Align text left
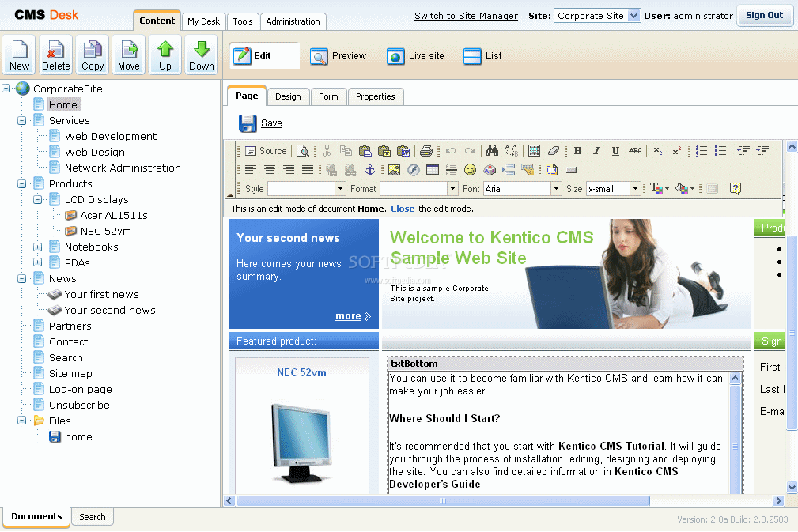The height and width of the screenshot is (532, 798). (x=251, y=170)
